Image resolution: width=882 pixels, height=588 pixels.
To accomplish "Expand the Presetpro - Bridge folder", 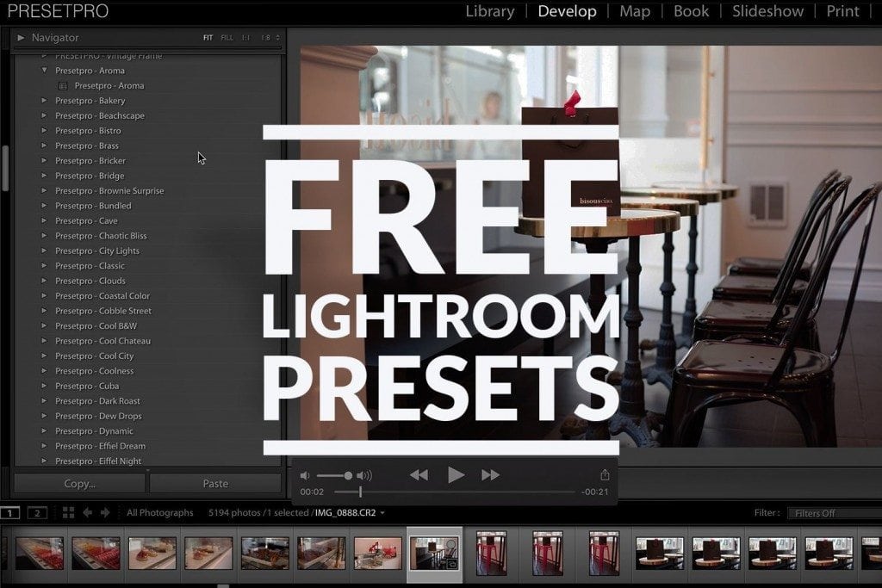I will 44,176.
